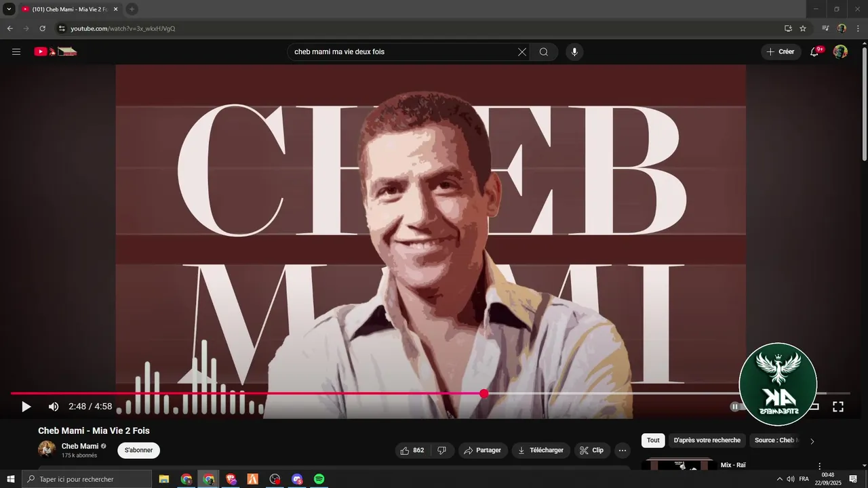Click the Clip button
This screenshot has width=868, height=488.
(592, 450)
